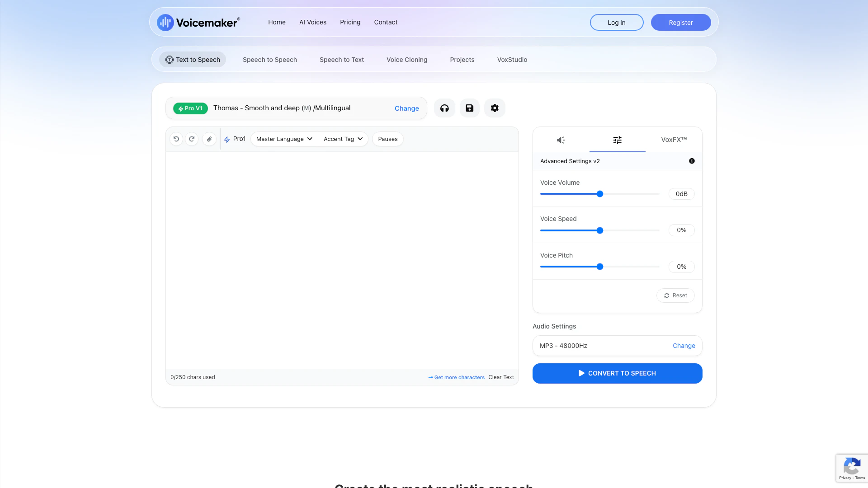
Task: Click the redo arrow icon
Action: (x=192, y=139)
